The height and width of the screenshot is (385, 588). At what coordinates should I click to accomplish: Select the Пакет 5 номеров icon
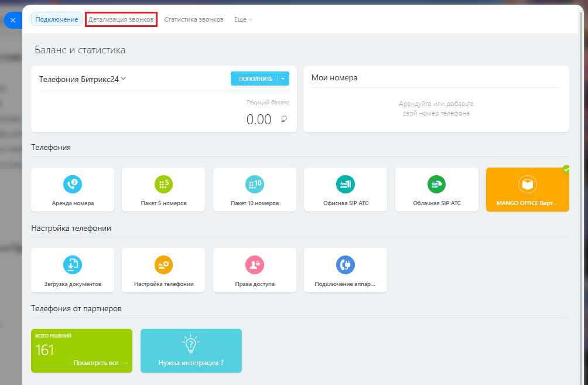coord(163,184)
